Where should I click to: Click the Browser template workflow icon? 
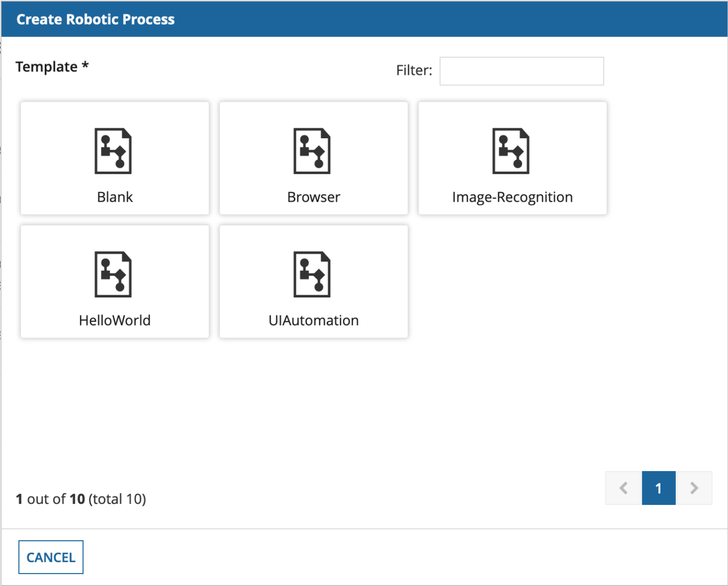(312, 151)
